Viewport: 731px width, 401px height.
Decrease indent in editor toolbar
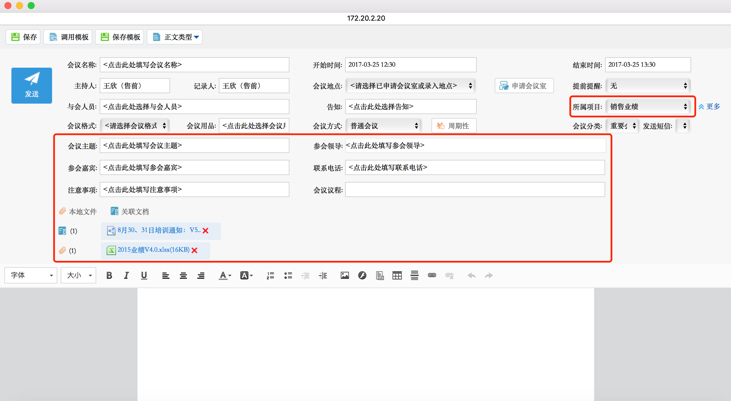point(305,276)
